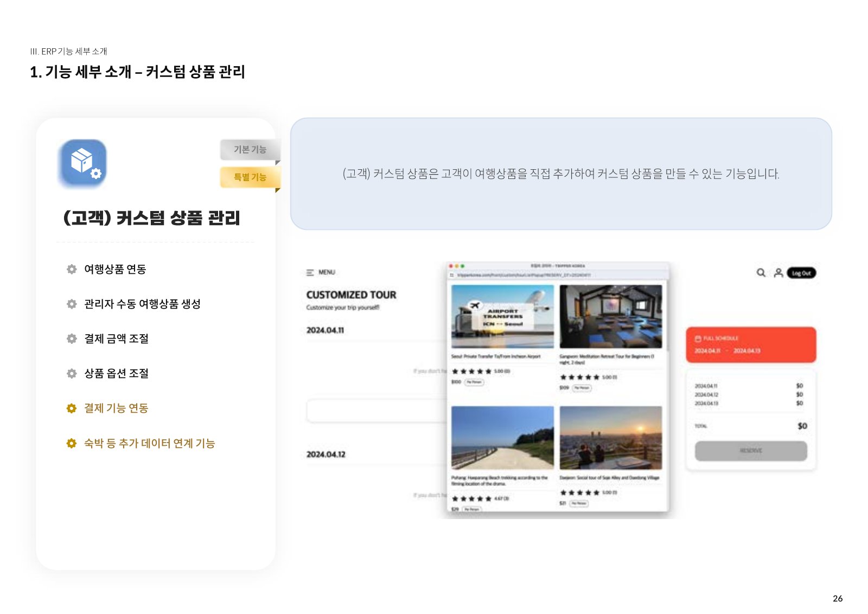Click the 여행상품 연동 feature label
Screen dimensions: 868x614
[115, 269]
